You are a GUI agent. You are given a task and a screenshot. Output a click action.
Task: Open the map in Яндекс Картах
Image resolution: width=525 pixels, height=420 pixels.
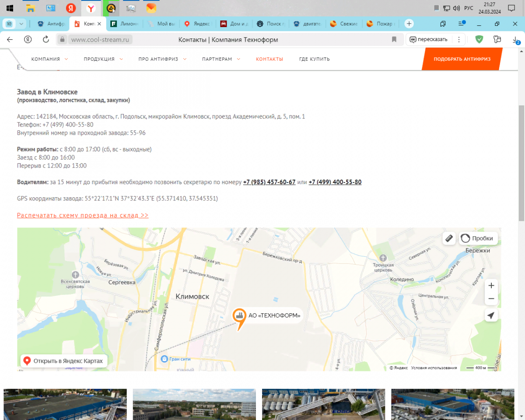[64, 361]
